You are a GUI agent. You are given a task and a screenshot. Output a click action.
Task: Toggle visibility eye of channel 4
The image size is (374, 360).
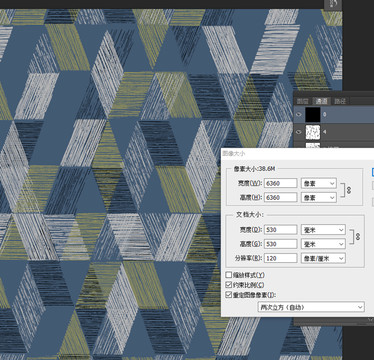(x=299, y=132)
